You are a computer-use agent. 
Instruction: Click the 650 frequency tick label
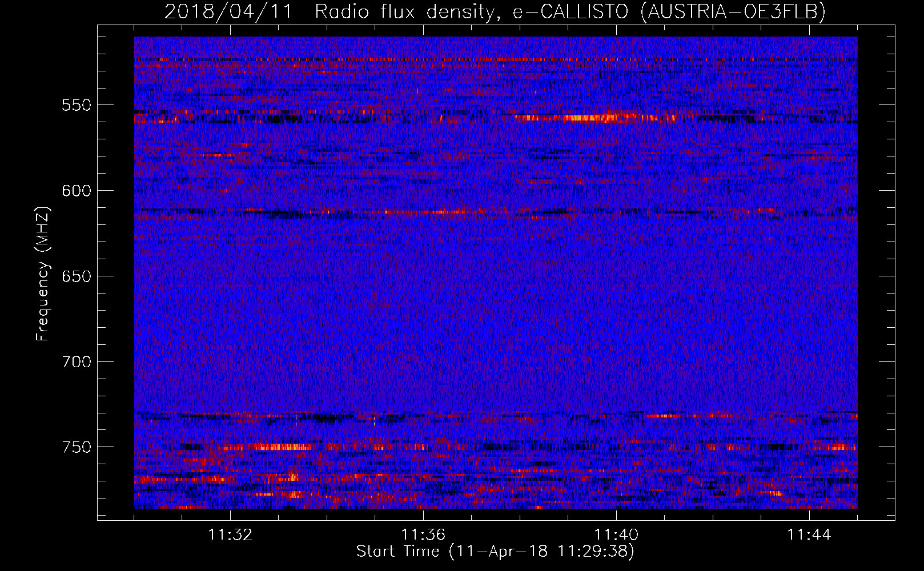pos(77,276)
